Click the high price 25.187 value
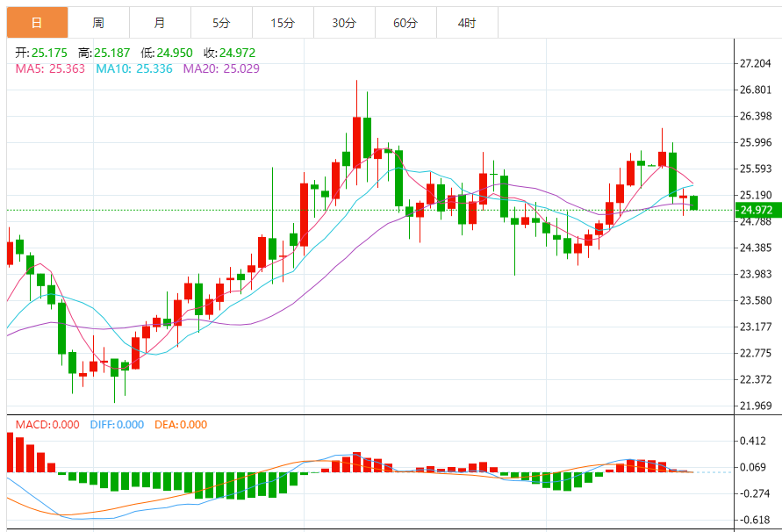Image resolution: width=782 pixels, height=532 pixels. coord(112,53)
